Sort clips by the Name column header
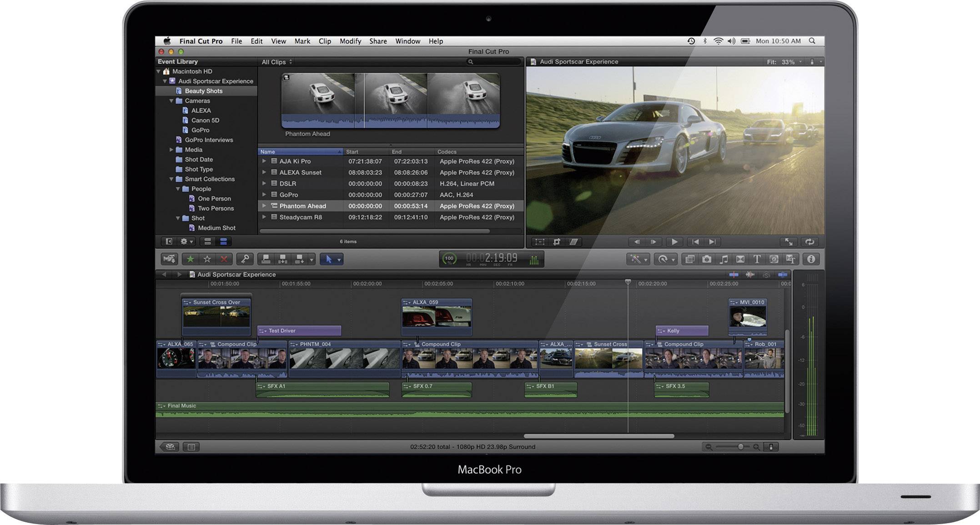980x525 pixels. (x=300, y=151)
